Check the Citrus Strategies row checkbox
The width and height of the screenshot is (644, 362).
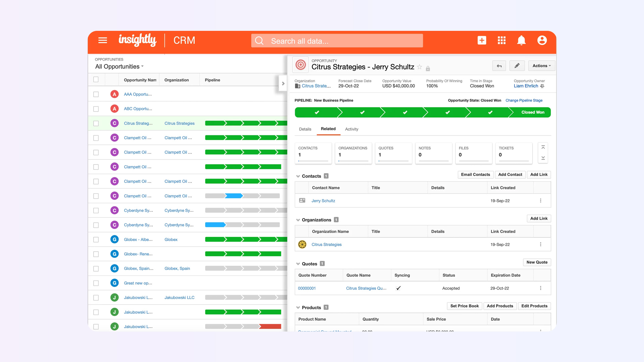click(x=96, y=123)
